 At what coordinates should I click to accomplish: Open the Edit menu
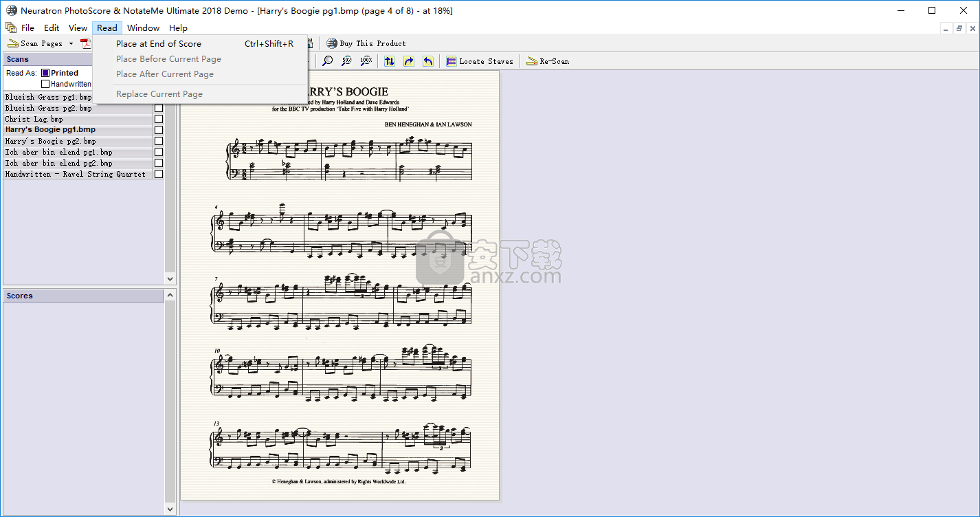[x=52, y=28]
